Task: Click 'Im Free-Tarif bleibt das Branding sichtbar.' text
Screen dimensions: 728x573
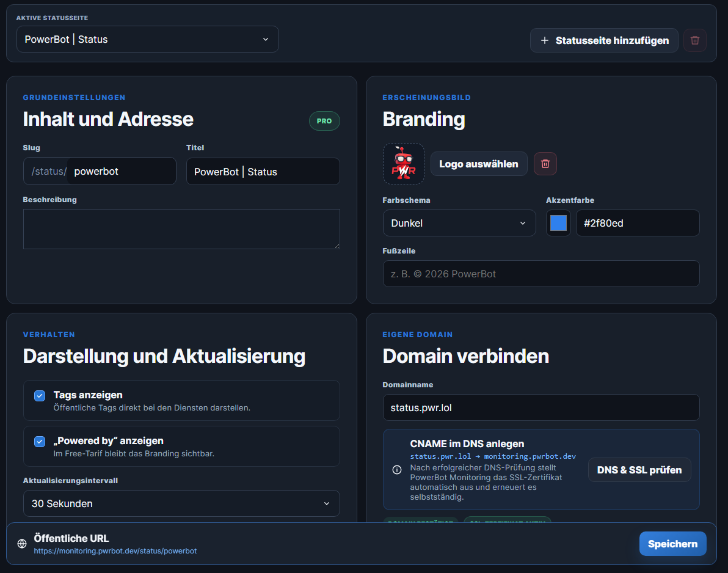Action: tap(134, 454)
